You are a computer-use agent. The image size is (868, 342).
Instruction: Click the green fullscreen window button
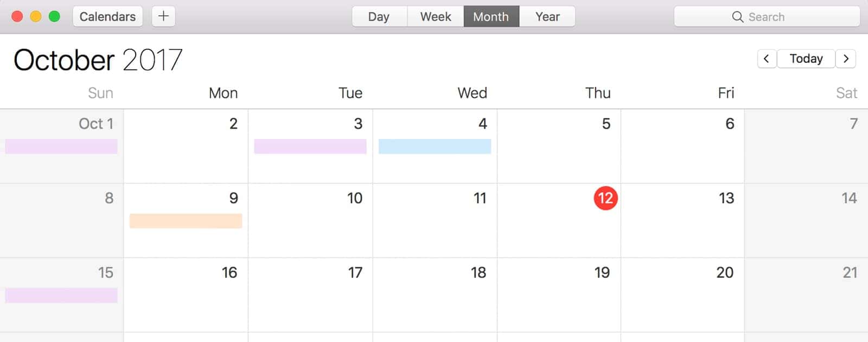point(54,16)
